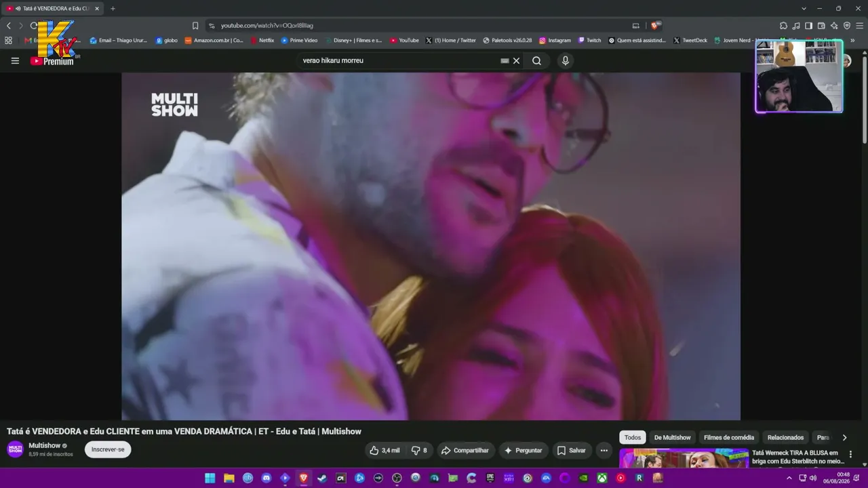
Task: Open the Xbox app from the taskbar
Action: (x=601, y=478)
